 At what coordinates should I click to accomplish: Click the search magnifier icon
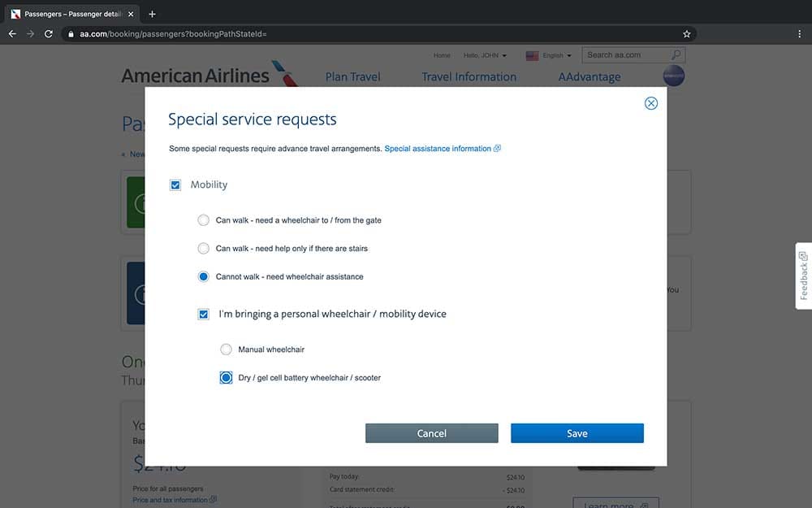(x=676, y=54)
